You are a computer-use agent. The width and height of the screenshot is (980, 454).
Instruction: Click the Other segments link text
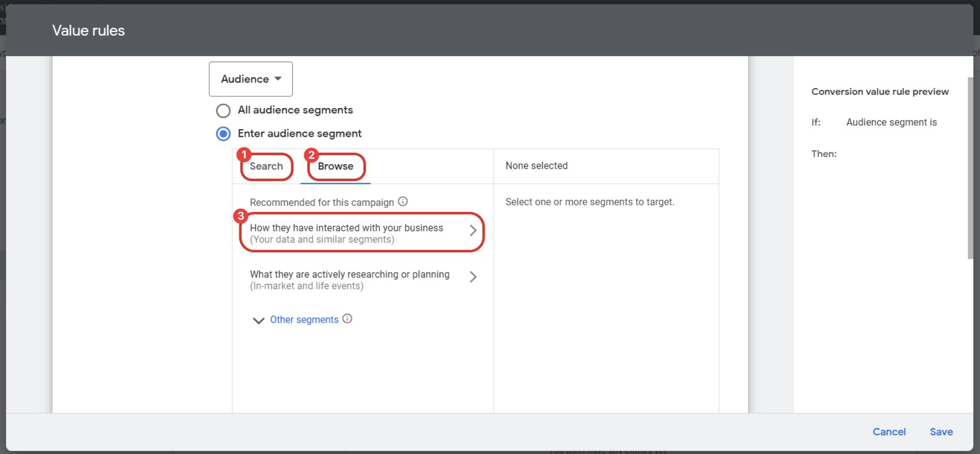coord(304,320)
